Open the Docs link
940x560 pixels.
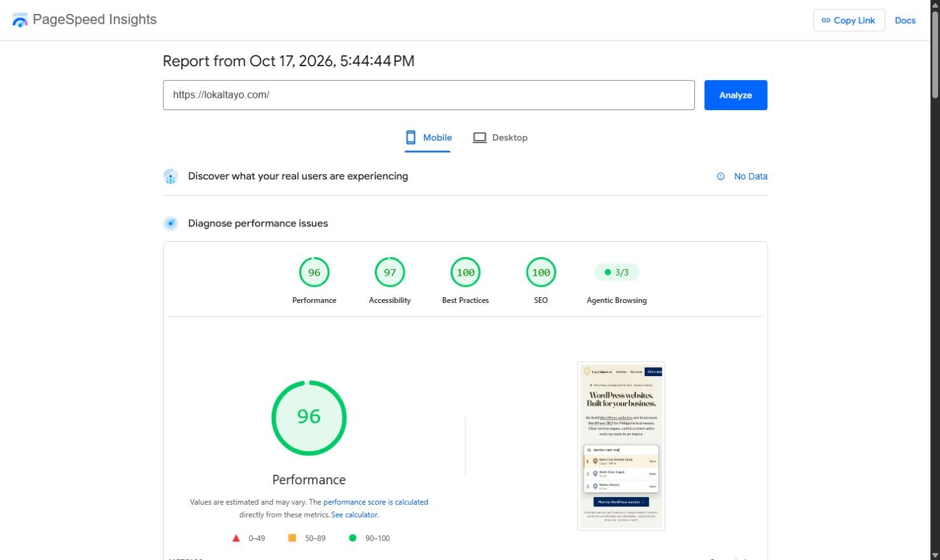(x=905, y=20)
